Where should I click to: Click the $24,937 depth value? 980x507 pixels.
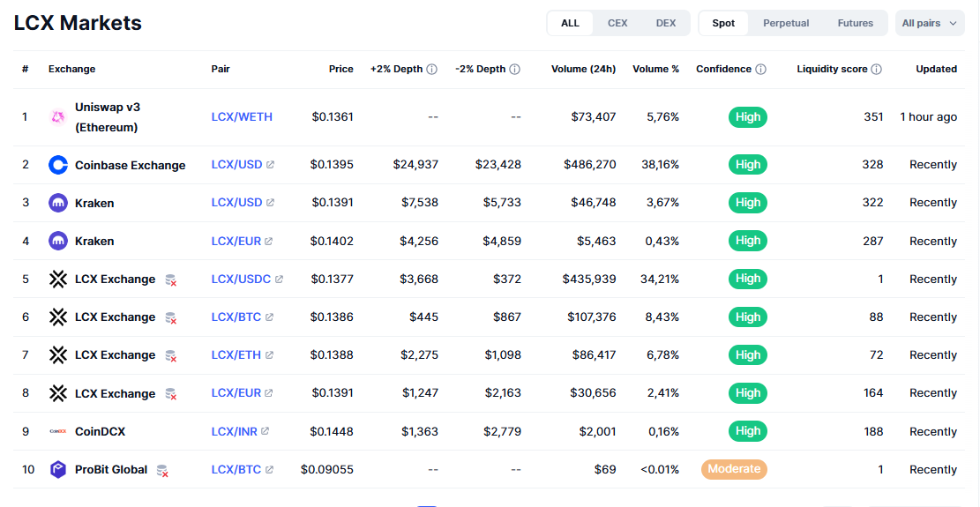pyautogui.click(x=415, y=165)
